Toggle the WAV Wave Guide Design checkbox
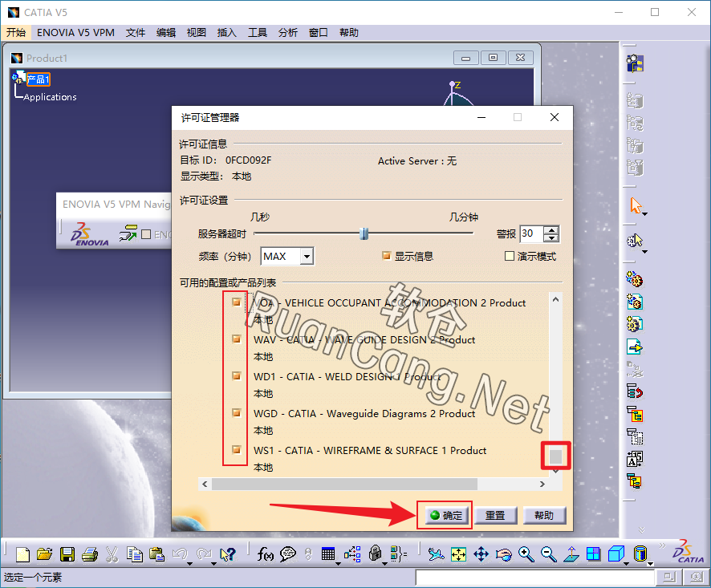 [236, 339]
